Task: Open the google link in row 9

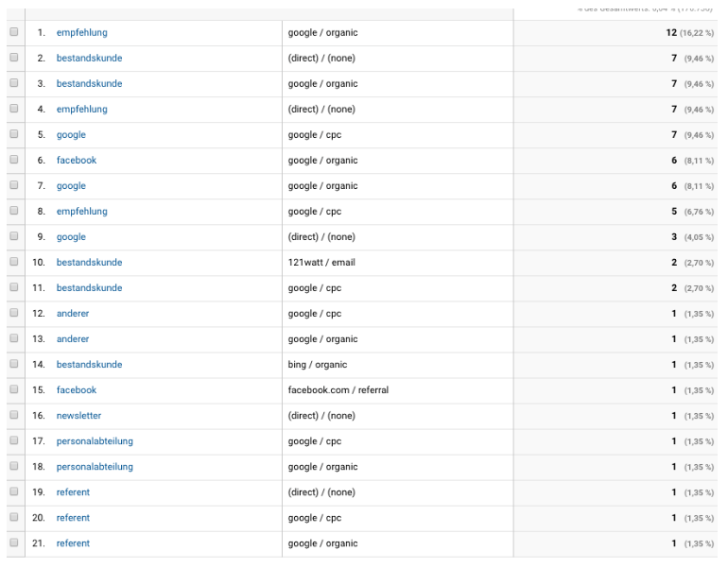Action: click(x=71, y=237)
